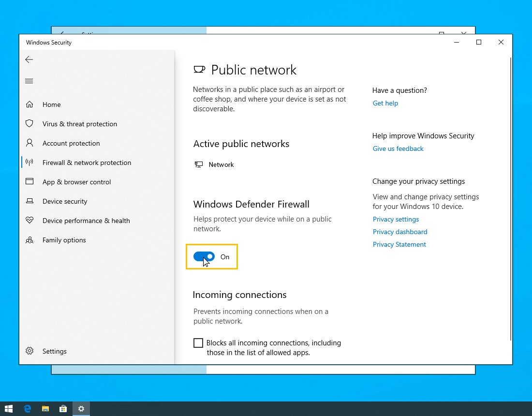Click the Device performance heart icon
The height and width of the screenshot is (416, 532).
[x=30, y=220]
